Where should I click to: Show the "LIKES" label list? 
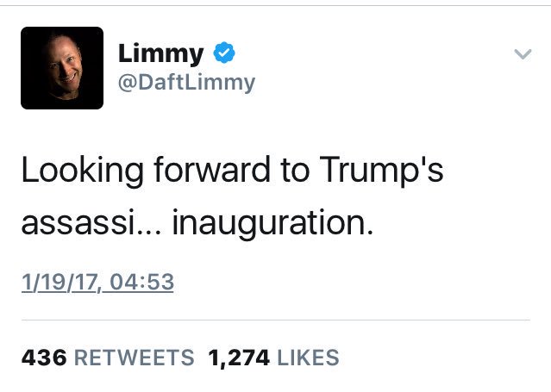pos(308,357)
